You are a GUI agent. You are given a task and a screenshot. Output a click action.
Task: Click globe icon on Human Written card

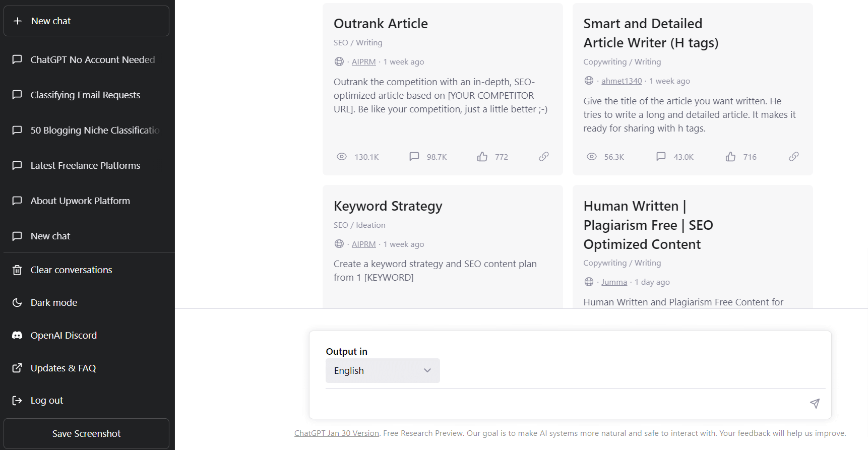coord(589,282)
